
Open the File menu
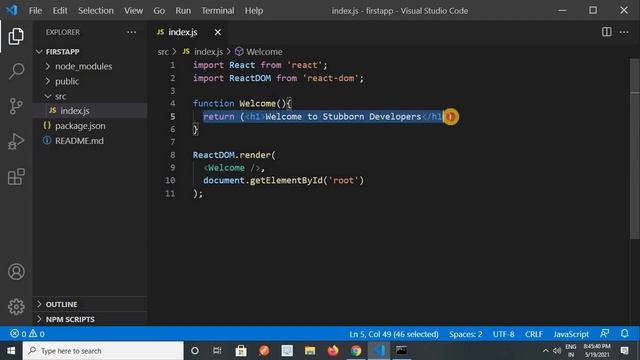point(36,11)
